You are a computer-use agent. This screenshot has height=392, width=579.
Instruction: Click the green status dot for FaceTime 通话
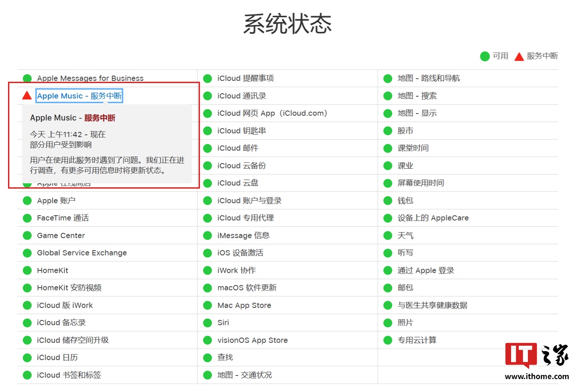click(x=27, y=218)
